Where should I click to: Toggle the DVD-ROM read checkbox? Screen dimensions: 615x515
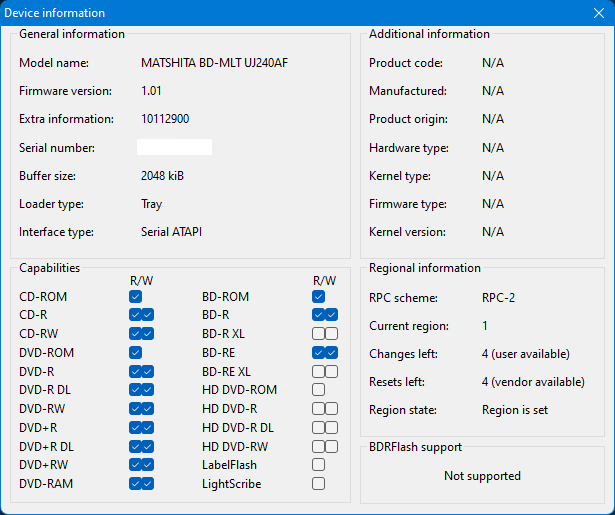[135, 353]
